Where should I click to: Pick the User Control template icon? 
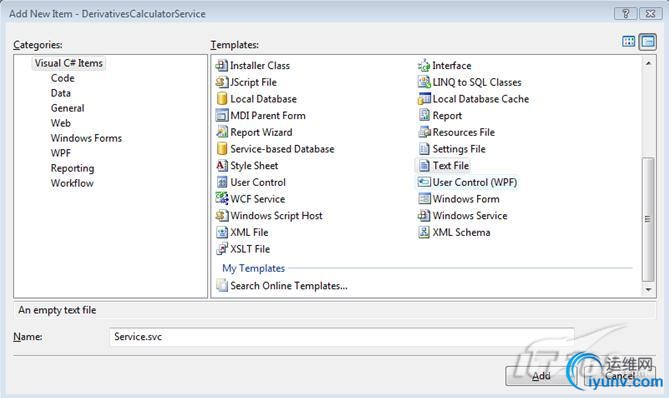pos(221,182)
